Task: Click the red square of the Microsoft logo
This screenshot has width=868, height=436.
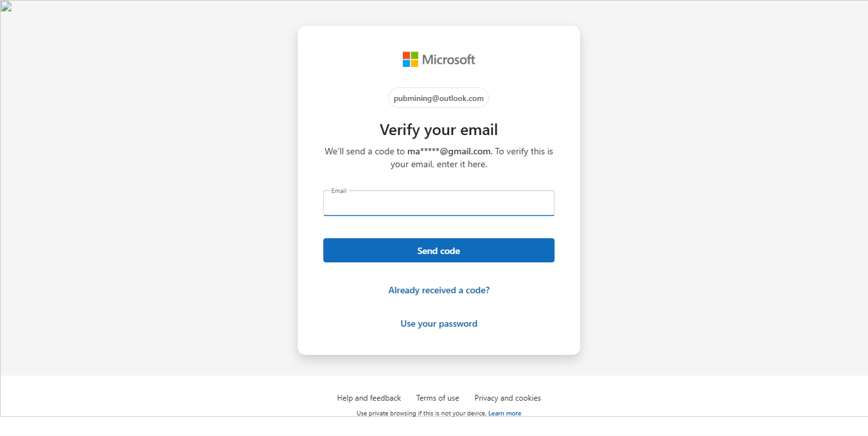Action: click(406, 55)
